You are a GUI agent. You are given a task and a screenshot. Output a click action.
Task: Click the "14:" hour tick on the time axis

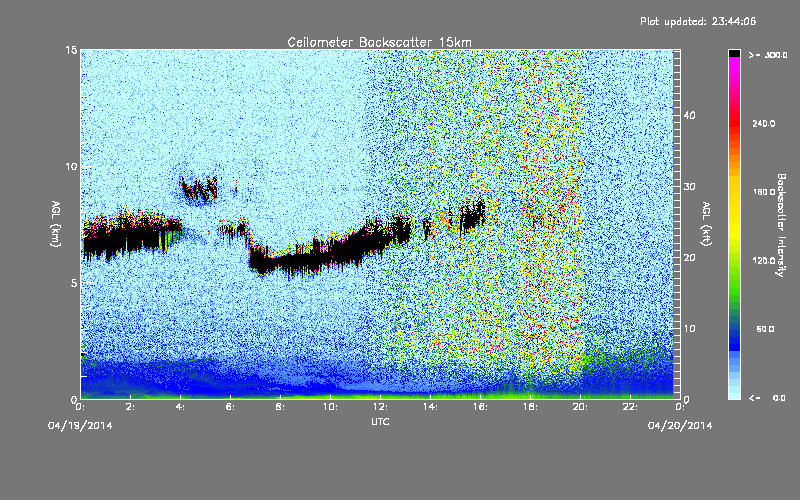point(430,407)
